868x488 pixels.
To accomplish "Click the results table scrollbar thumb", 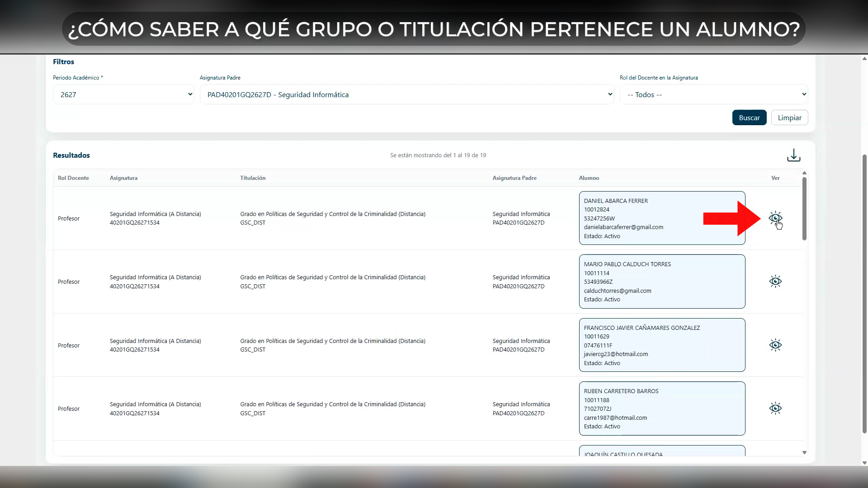I will pyautogui.click(x=804, y=209).
